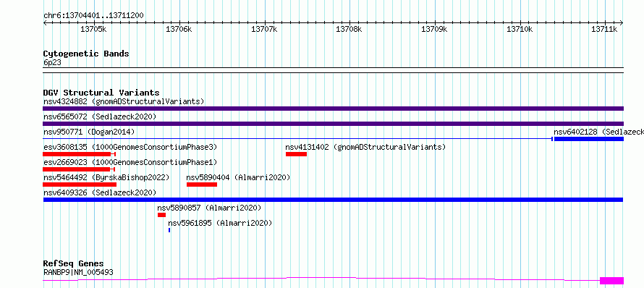Click the 6p23 cytogenetic band line
644x288 pixels.
333,70
